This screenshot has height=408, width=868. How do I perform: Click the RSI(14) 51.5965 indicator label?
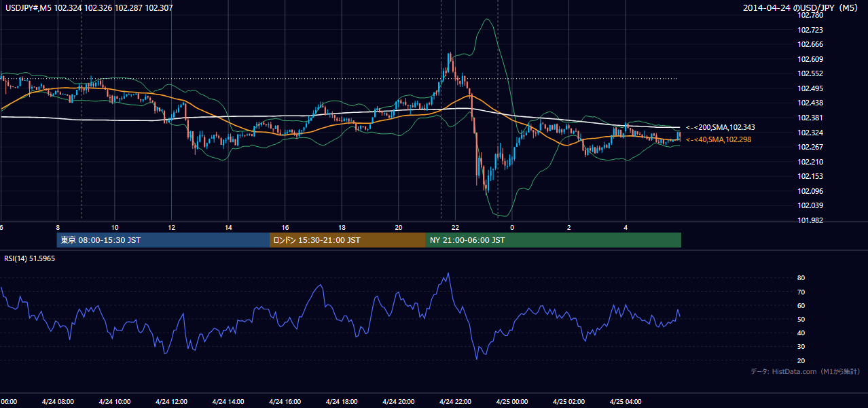pyautogui.click(x=30, y=258)
